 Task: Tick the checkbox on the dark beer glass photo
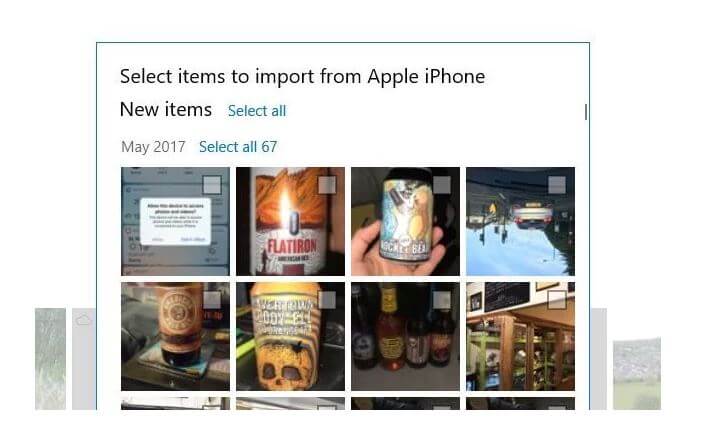coord(212,301)
